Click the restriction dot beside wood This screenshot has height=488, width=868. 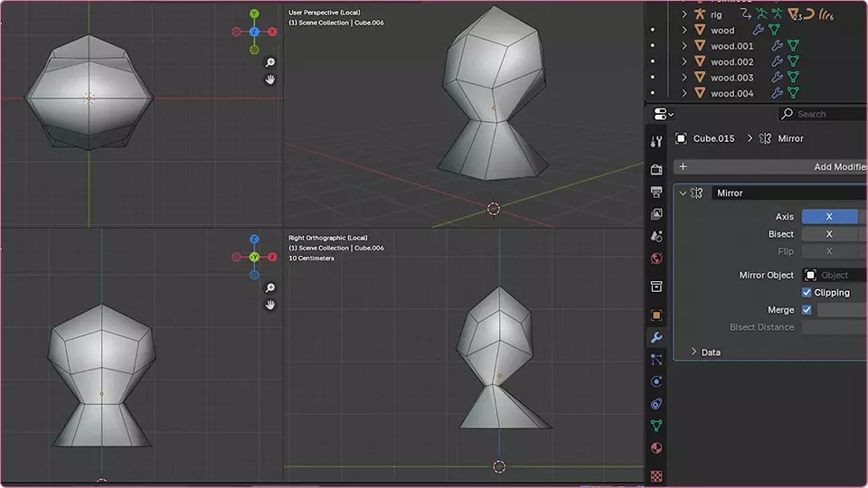click(x=653, y=30)
